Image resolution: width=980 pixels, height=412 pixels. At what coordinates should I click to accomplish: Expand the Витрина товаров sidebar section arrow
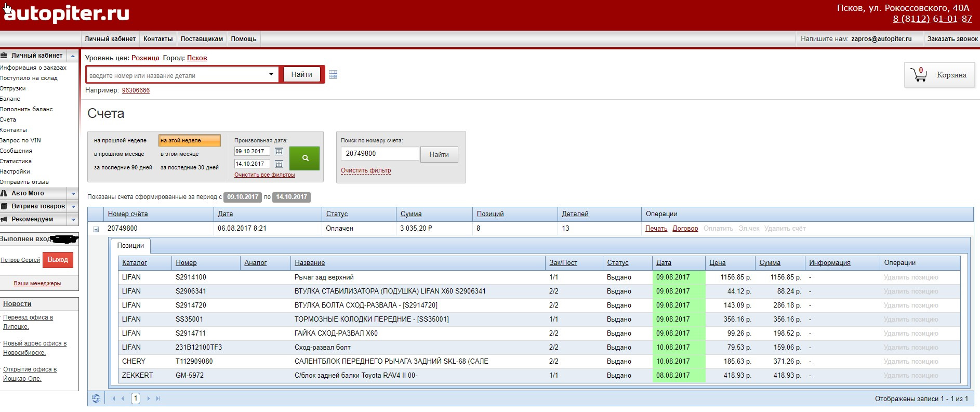click(x=73, y=206)
